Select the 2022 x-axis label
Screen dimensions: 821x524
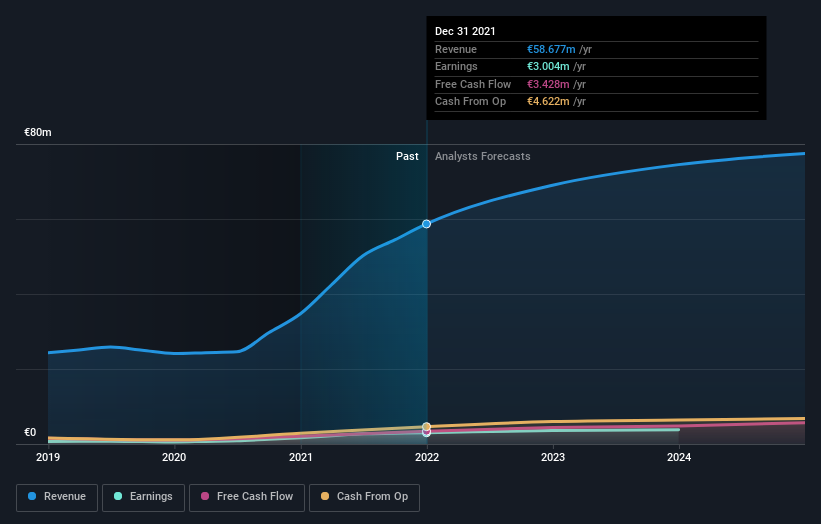coord(427,458)
